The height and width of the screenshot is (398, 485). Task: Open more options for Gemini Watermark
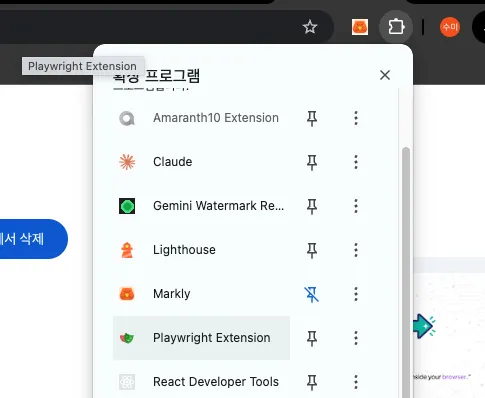coord(356,206)
